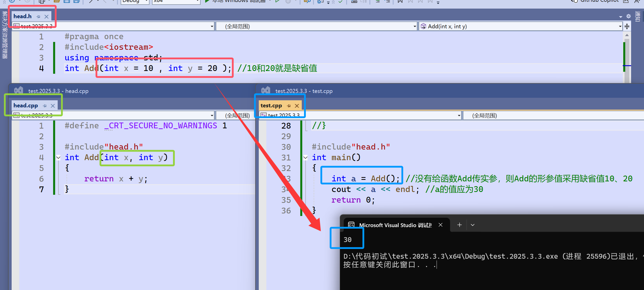644x290 pixels.
Task: Select the test.cpp tab
Action: 271,106
